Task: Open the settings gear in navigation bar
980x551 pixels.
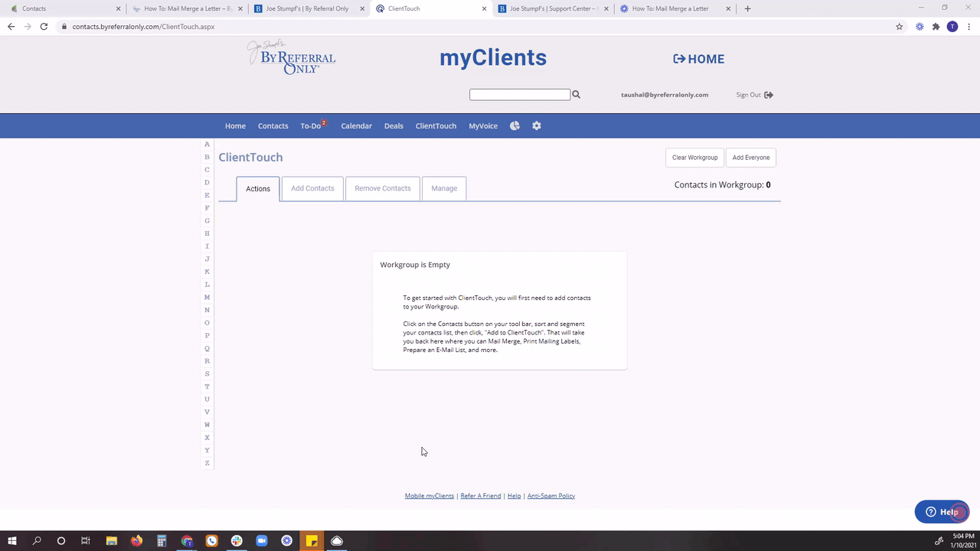Action: tap(537, 126)
